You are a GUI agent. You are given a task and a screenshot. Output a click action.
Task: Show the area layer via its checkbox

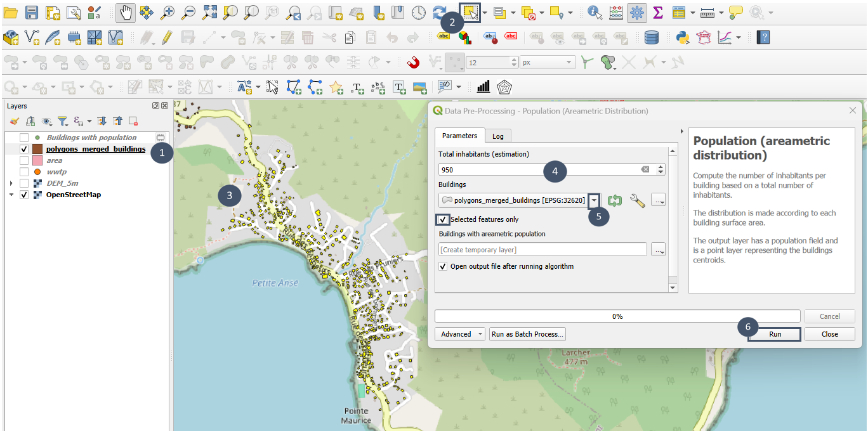pyautogui.click(x=24, y=160)
